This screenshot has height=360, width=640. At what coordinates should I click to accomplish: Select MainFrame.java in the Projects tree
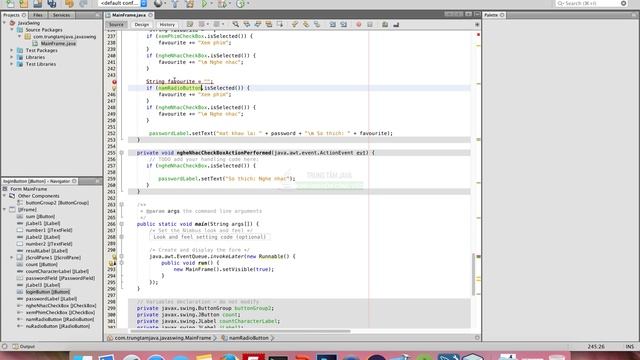tap(58, 43)
